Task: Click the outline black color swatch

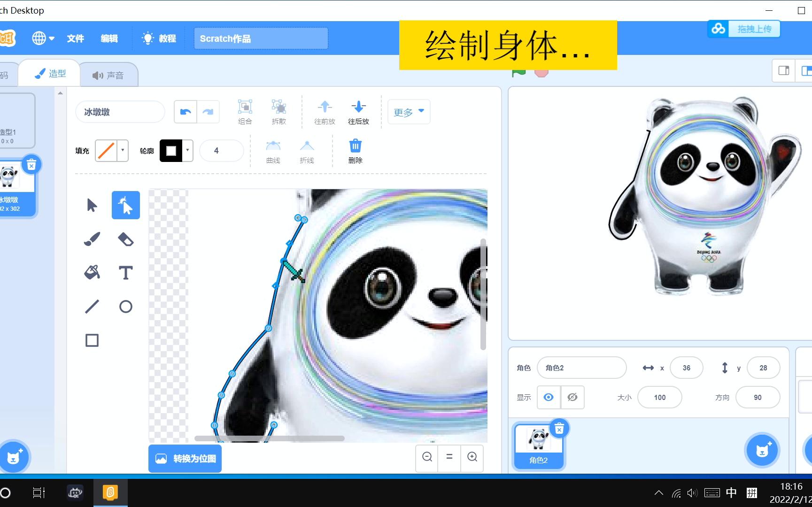Action: [x=171, y=151]
